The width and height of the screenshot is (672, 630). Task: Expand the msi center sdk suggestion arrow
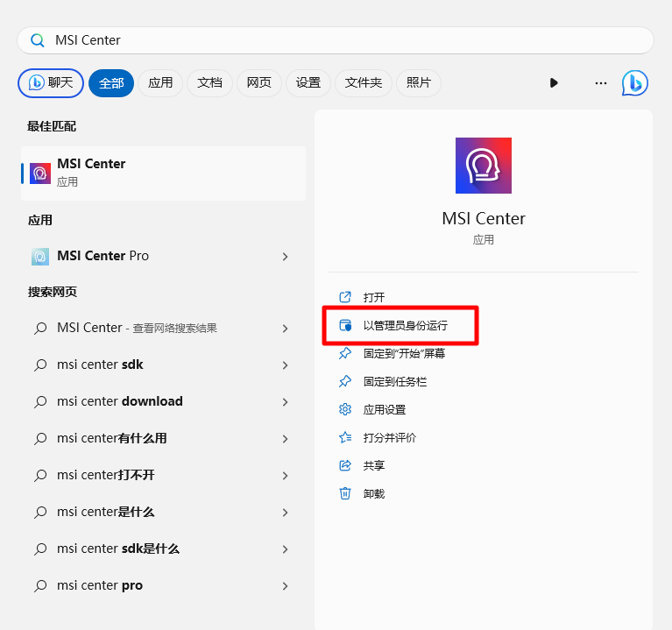(x=285, y=365)
